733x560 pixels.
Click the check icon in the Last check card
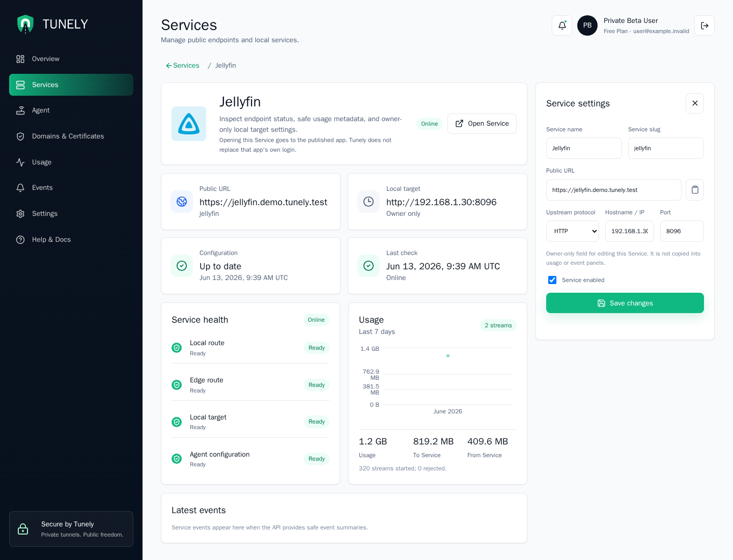pyautogui.click(x=369, y=266)
